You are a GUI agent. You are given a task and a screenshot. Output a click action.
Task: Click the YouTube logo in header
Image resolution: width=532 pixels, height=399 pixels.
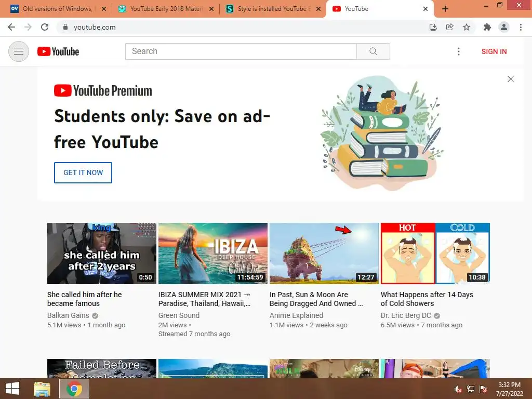[x=58, y=51]
